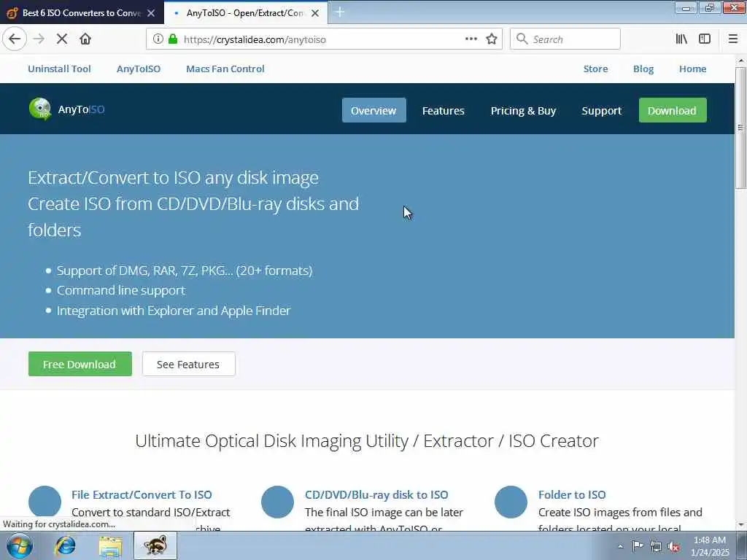Click in the browser Search box
This screenshot has width=747, height=560.
pos(565,39)
